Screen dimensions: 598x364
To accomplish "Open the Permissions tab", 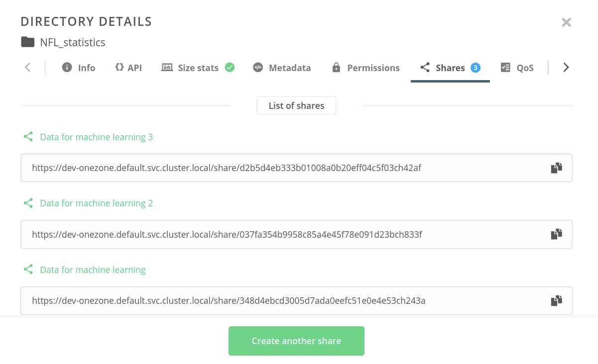I will coord(366,68).
